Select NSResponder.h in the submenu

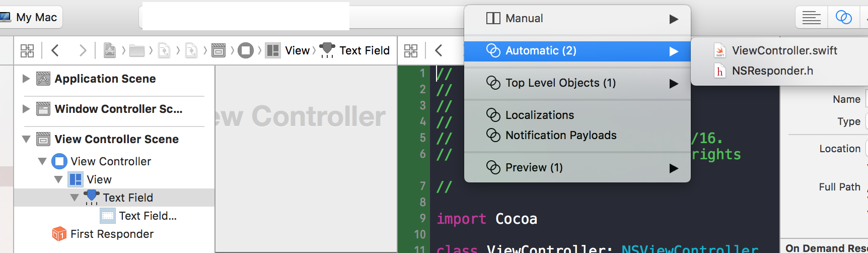772,71
